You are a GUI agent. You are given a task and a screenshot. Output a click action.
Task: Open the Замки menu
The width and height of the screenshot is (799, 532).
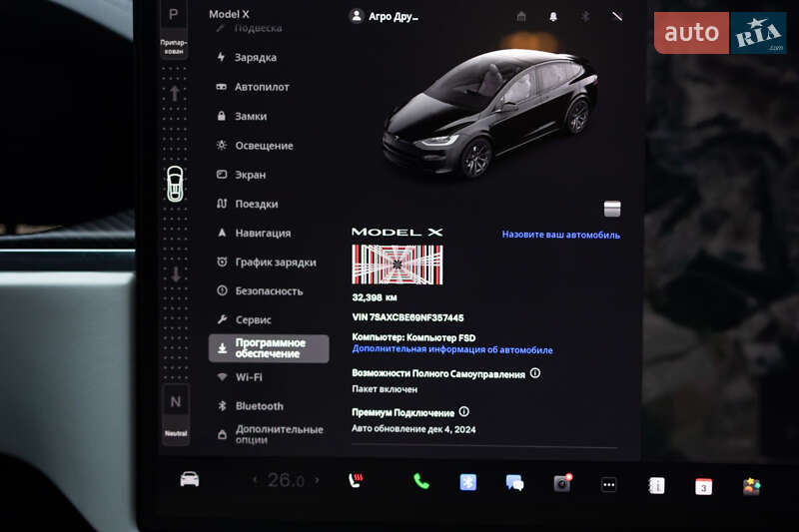coord(242,116)
